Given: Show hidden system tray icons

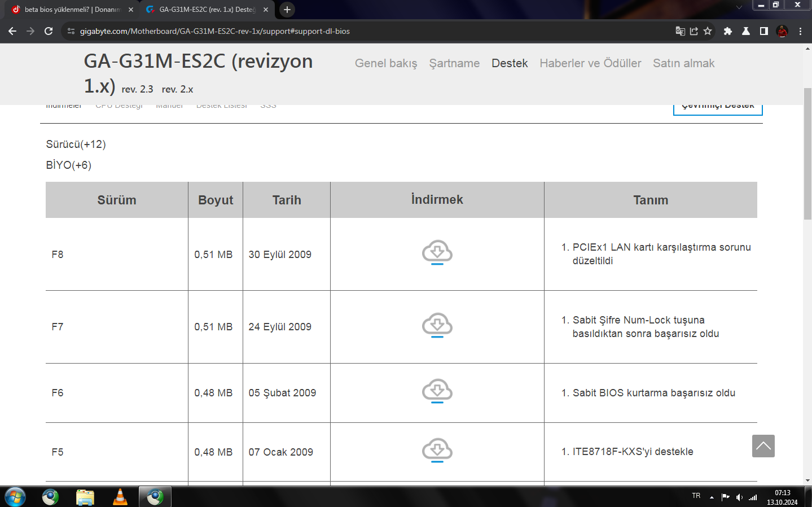Looking at the screenshot, I should [x=712, y=497].
